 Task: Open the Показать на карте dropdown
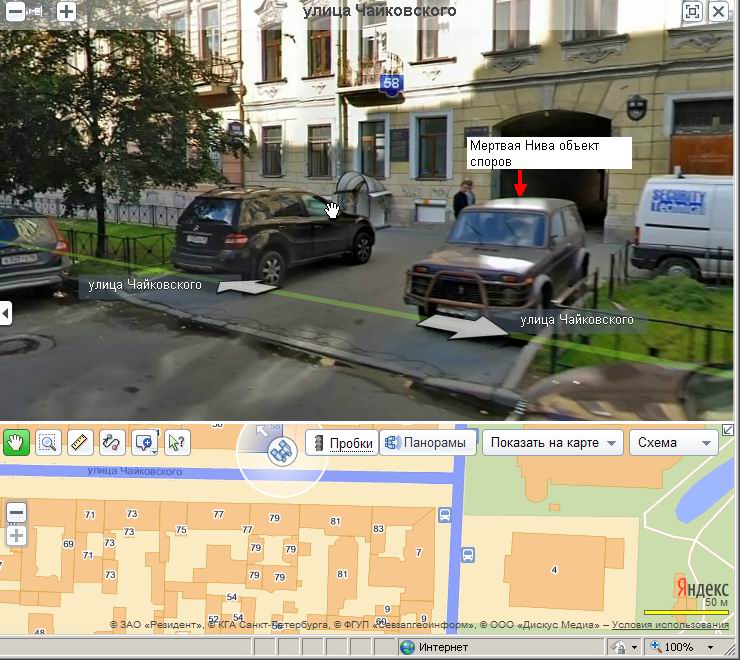click(553, 443)
